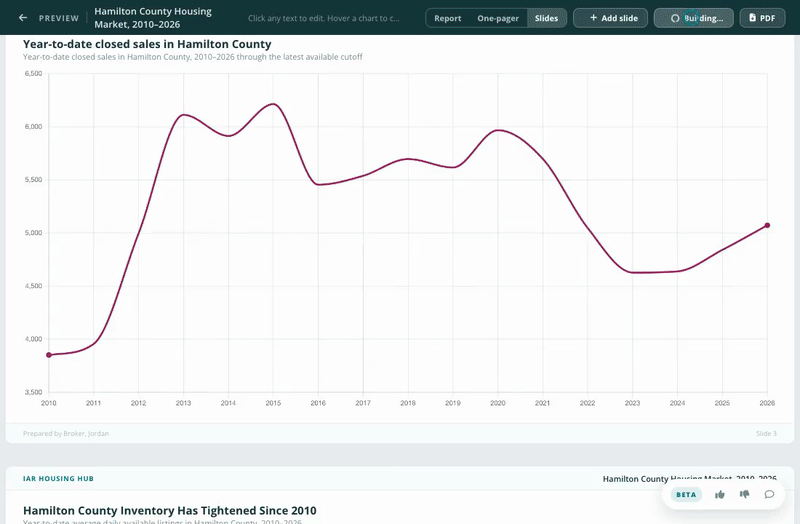Viewport: 800px width, 524px height.
Task: Click the IAR HOUSING HUB header
Action: 58,479
